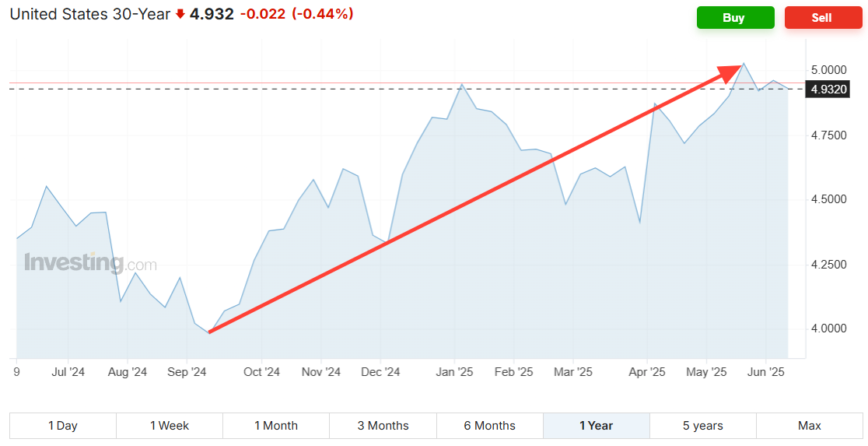This screenshot has height=446, width=868.
Task: Select the 1 Day timeframe tab
Action: 63,426
